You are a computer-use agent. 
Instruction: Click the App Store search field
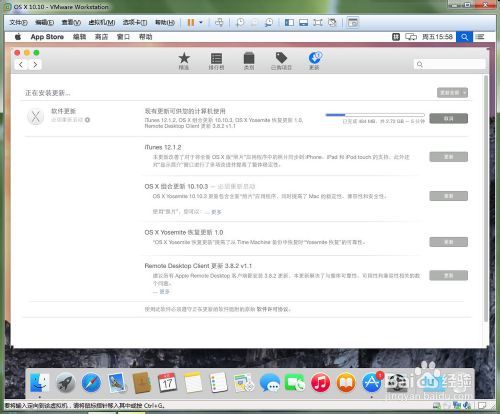pyautogui.click(x=449, y=64)
